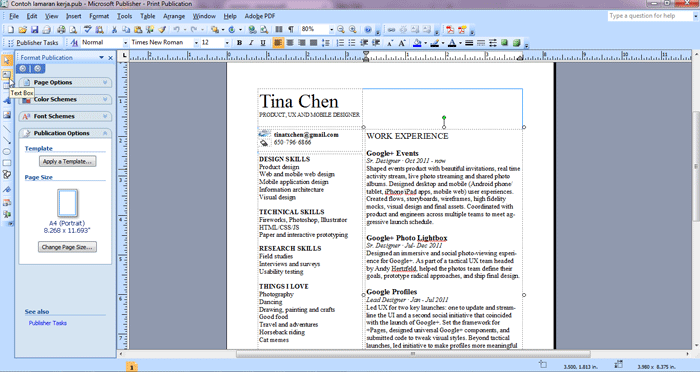Open the font size dropdown showing 12
The image size is (700, 372).
(227, 43)
